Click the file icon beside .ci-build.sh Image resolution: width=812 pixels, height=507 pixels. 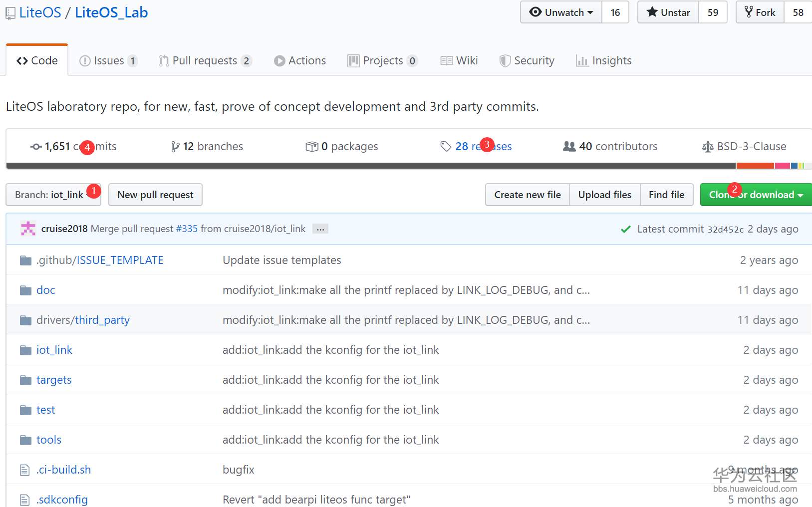(x=24, y=470)
